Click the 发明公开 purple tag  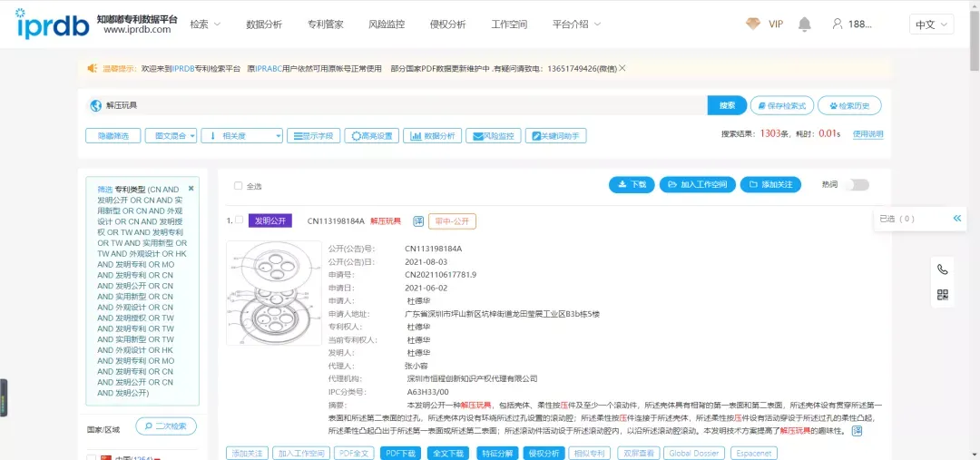click(x=270, y=220)
